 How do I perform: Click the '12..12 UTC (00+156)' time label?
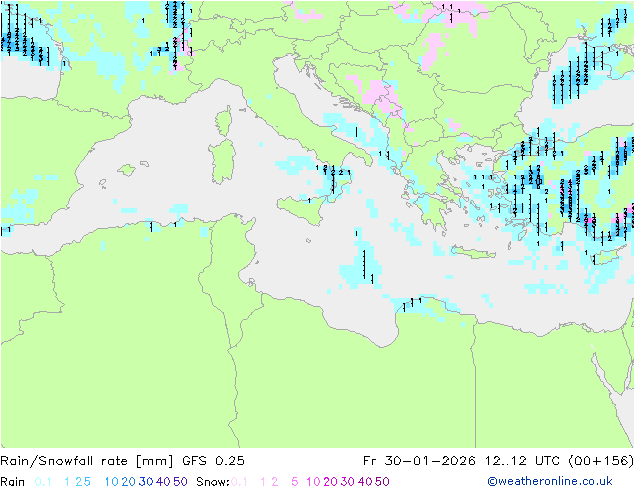[x=559, y=461]
